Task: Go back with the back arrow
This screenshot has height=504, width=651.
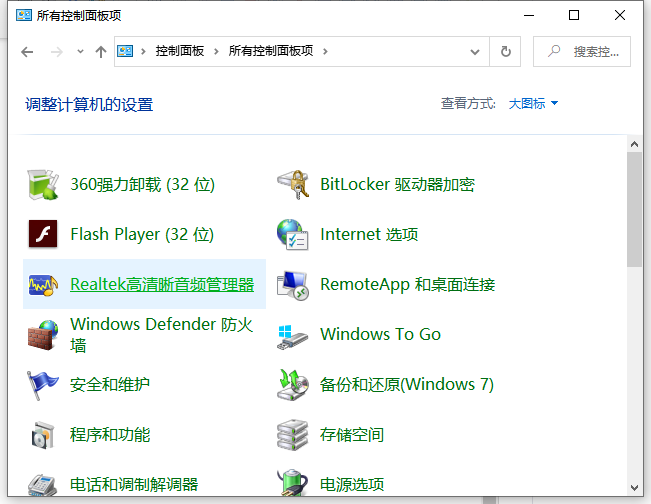Action: [x=27, y=52]
